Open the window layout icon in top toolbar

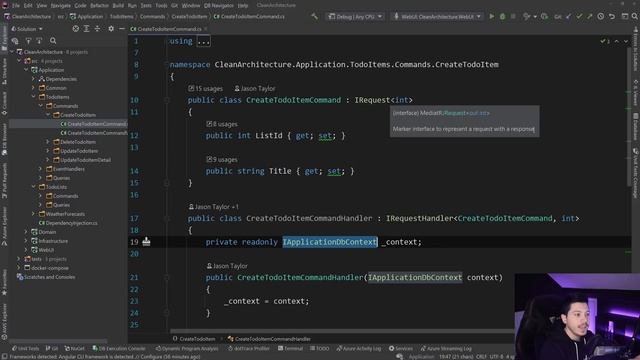pos(625,17)
